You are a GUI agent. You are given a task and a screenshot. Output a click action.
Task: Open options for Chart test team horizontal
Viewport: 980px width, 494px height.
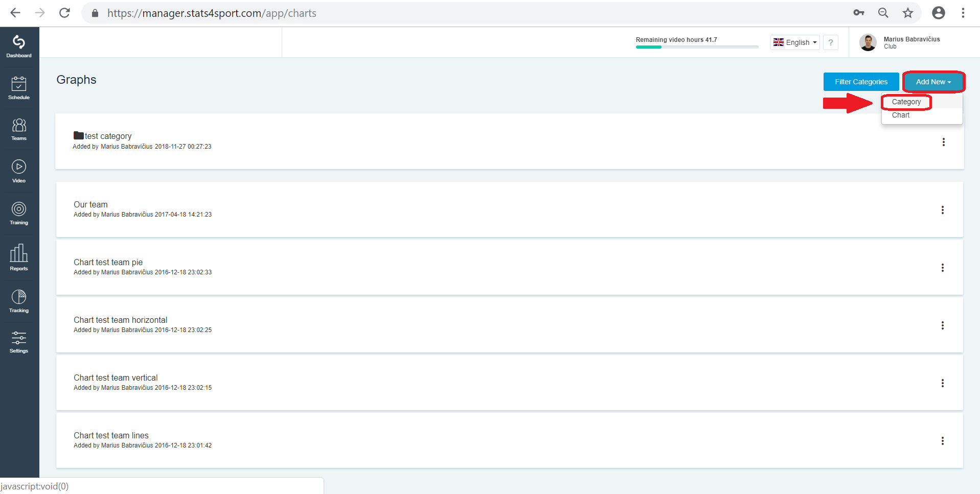(x=942, y=325)
